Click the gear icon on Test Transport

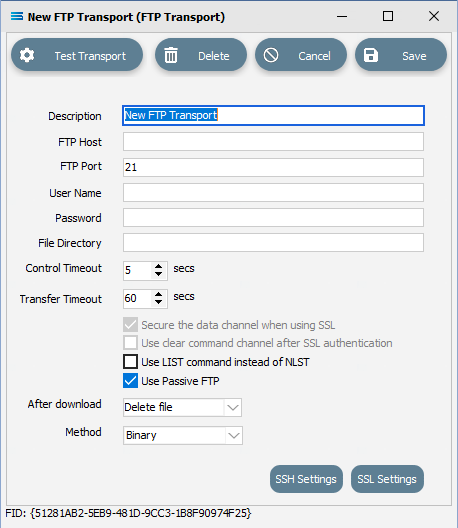coord(27,55)
